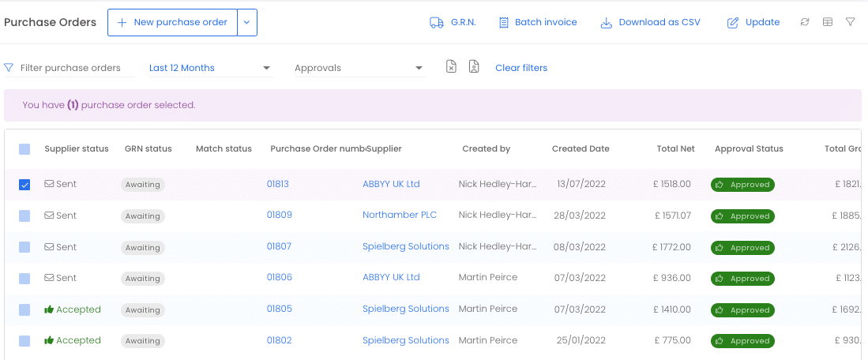868x360 pixels.
Task: Click the Batch invoice icon
Action: [x=504, y=23]
